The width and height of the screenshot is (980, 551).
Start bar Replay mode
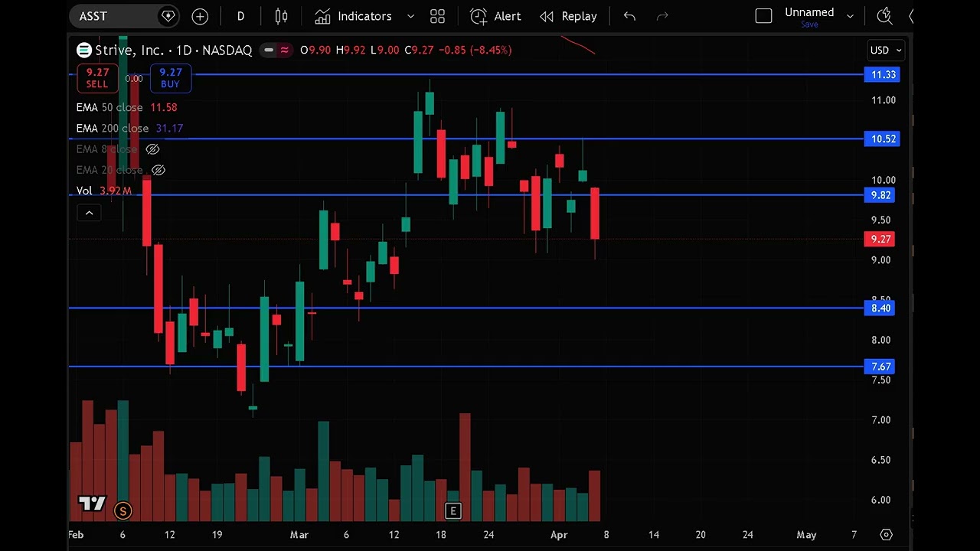568,16
